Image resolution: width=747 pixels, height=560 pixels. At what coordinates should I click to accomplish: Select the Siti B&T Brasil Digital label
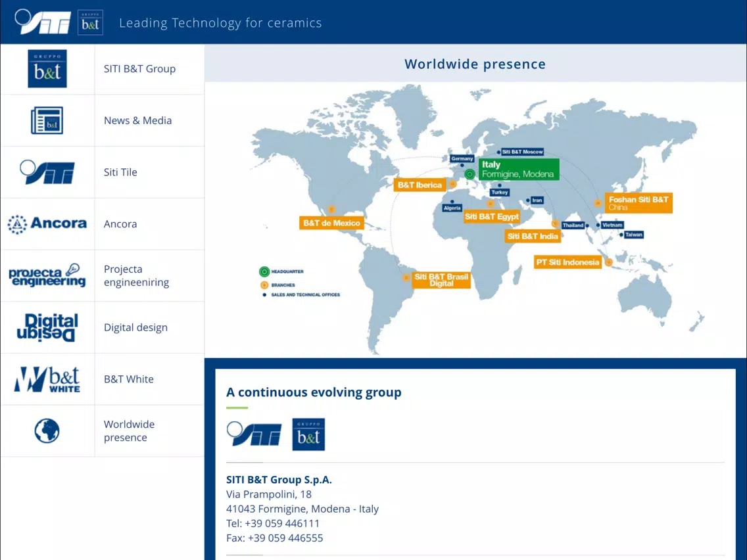pos(441,280)
